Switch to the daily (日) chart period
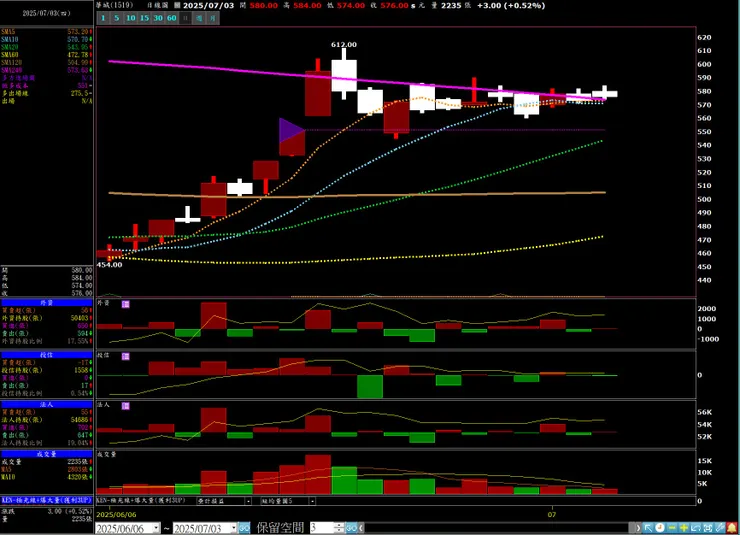Screen dimensions: 740x535 185,18
